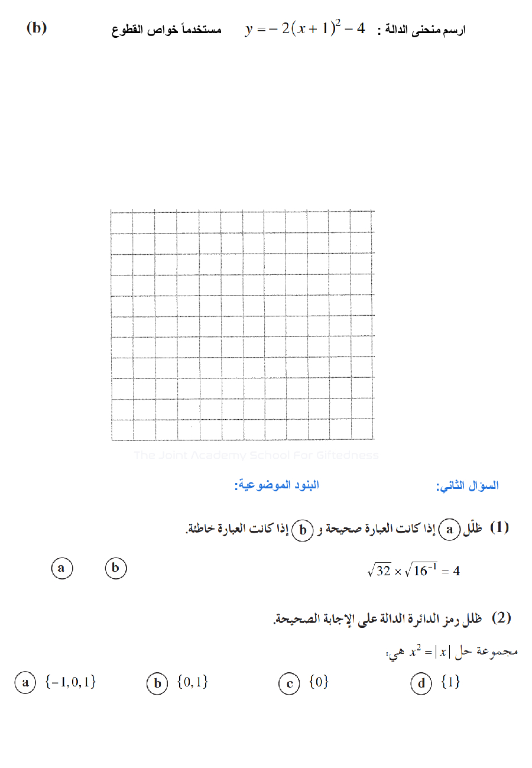Click the blue heading السؤال الثاني
This screenshot has width=532, height=768.
467,486
